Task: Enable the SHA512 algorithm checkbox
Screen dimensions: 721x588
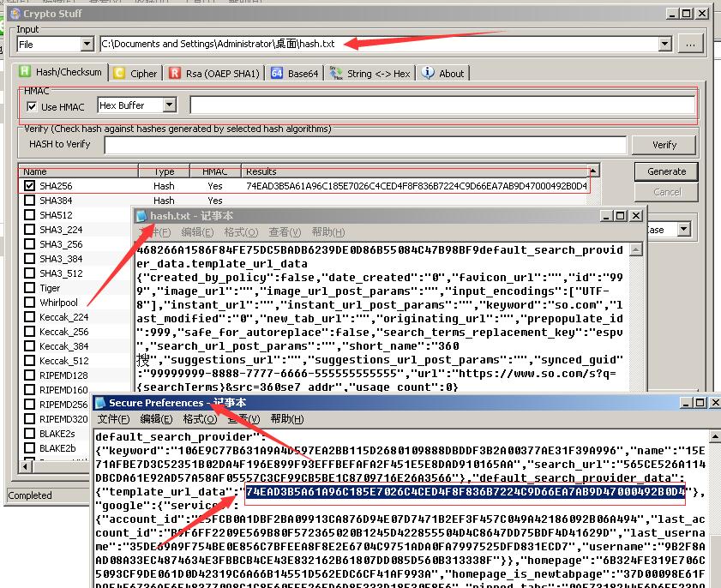Action: pos(30,214)
